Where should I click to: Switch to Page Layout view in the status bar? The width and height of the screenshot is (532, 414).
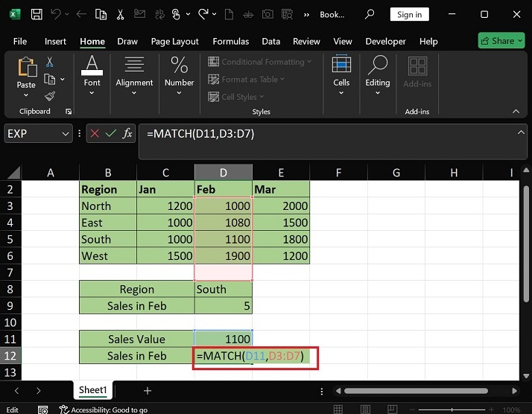(x=365, y=410)
